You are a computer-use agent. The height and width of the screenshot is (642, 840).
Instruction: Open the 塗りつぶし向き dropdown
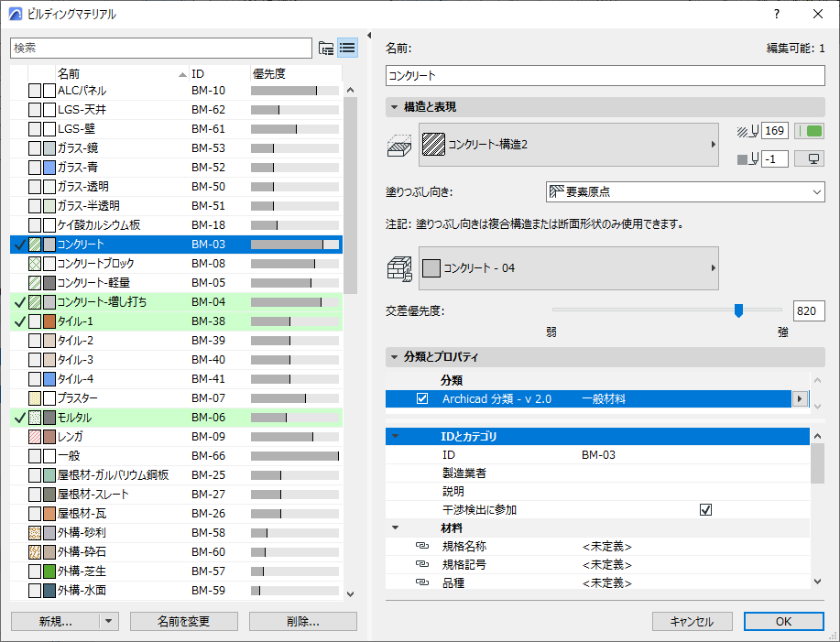[x=685, y=192]
